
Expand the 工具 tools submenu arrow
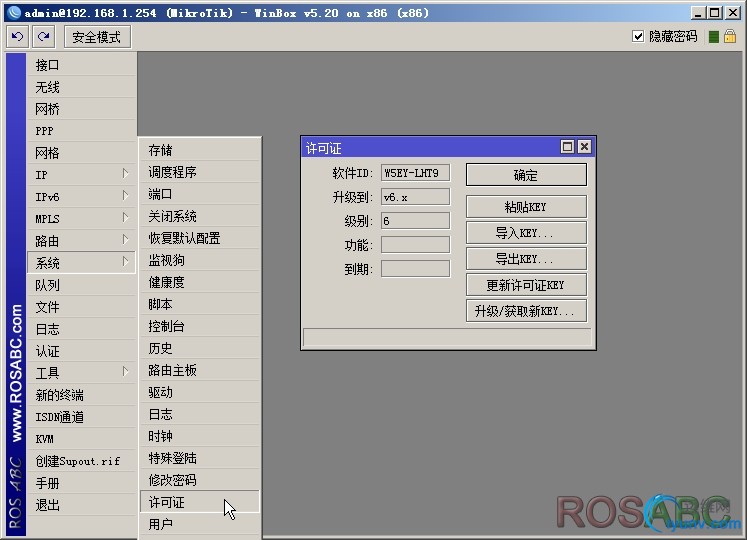coord(125,372)
